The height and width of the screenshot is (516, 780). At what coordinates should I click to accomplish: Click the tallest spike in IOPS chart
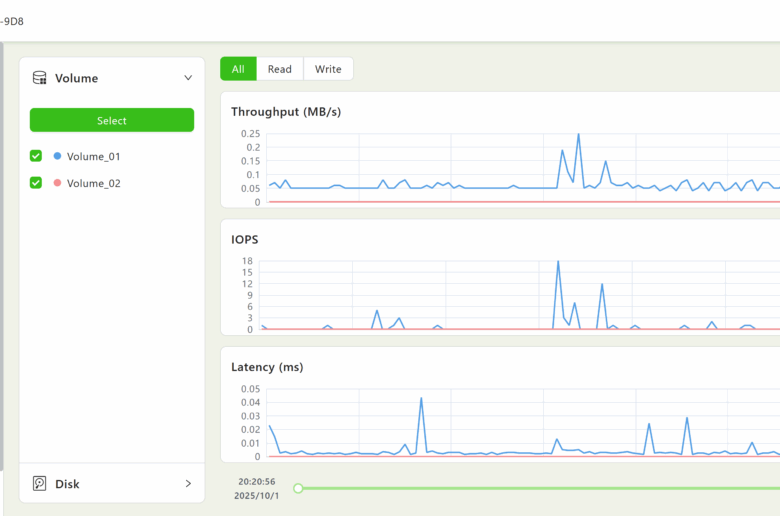point(557,262)
